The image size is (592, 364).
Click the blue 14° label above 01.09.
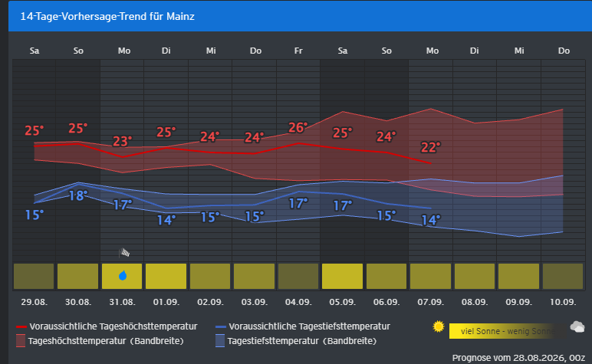point(166,220)
